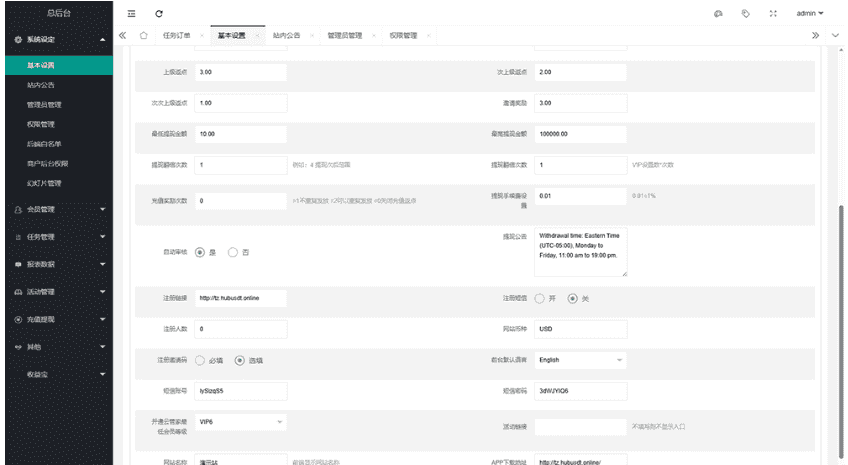
Task: Open the admin user dropdown
Action: [x=810, y=14]
